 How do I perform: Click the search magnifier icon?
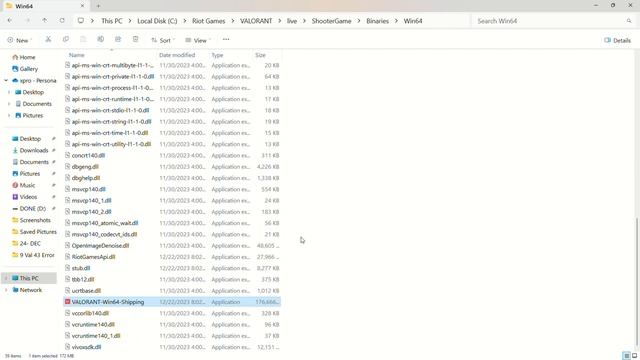[629, 21]
